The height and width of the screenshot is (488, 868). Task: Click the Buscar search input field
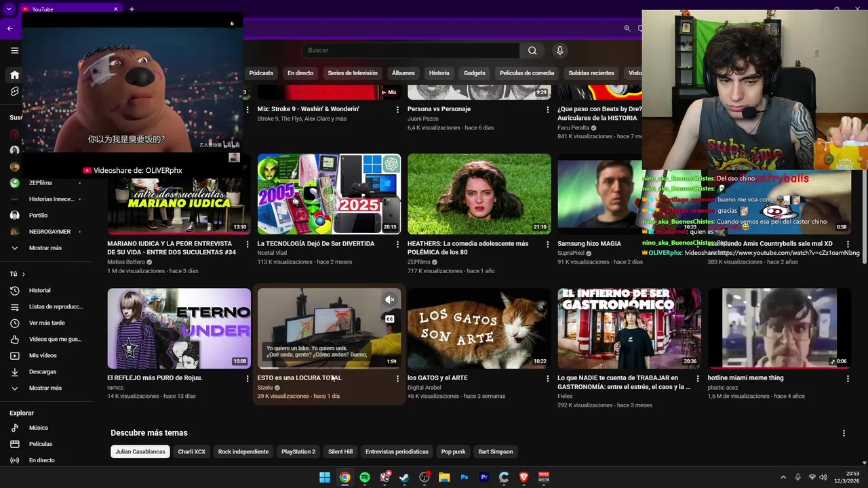click(410, 50)
